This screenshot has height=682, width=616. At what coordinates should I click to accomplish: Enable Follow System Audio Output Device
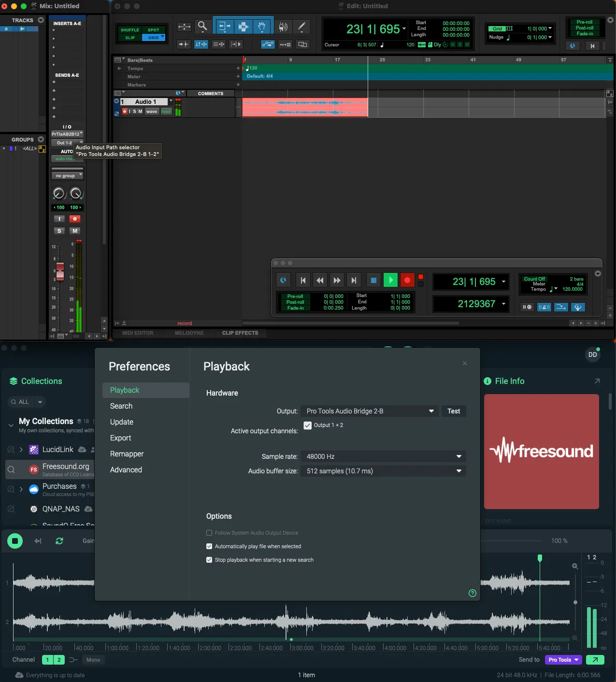pos(209,533)
